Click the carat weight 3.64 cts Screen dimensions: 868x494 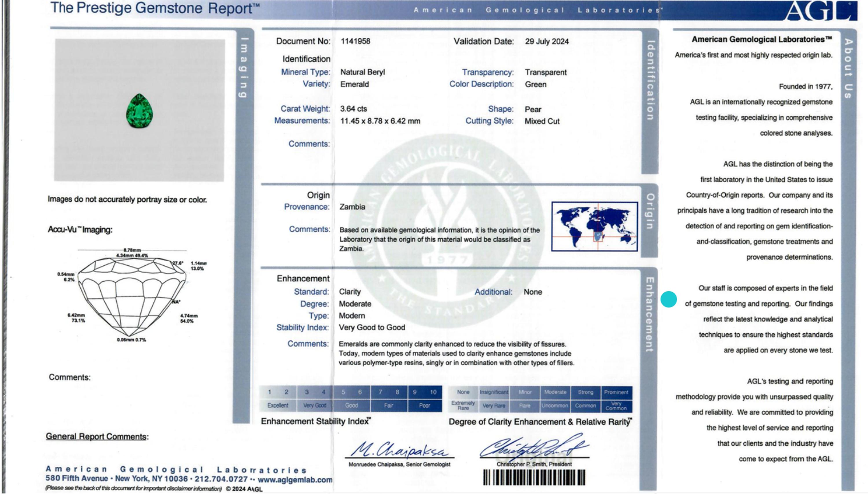tap(354, 109)
